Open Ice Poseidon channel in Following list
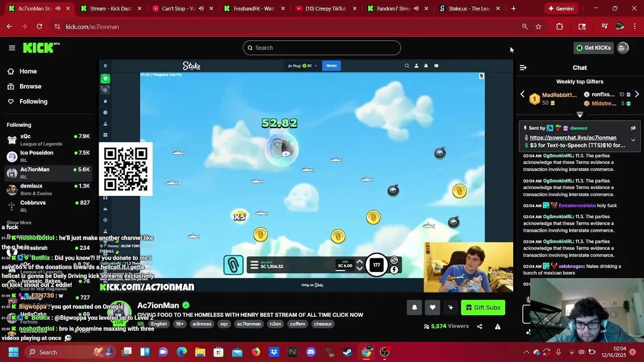Viewport: 644px width, 362px height. click(48, 156)
